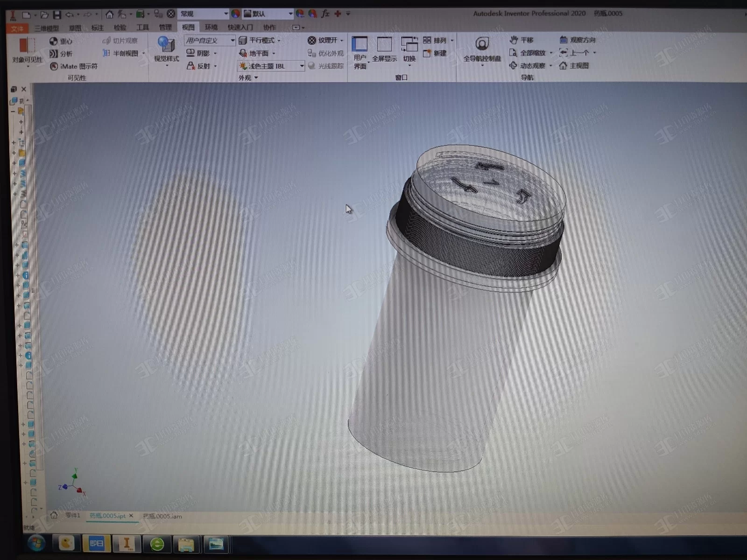Save the document with the floppy disk icon
The height and width of the screenshot is (560, 747).
coord(57,14)
